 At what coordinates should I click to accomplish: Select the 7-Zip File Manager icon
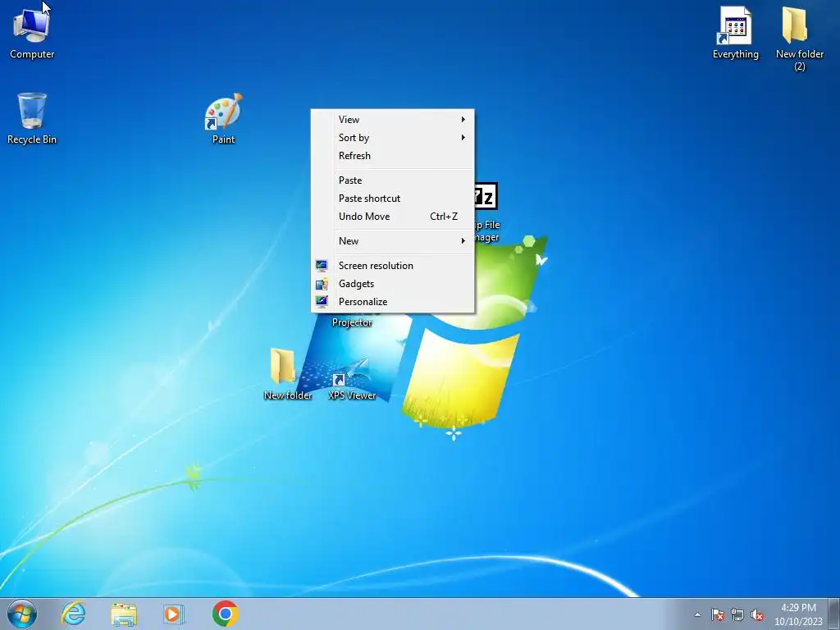486,212
